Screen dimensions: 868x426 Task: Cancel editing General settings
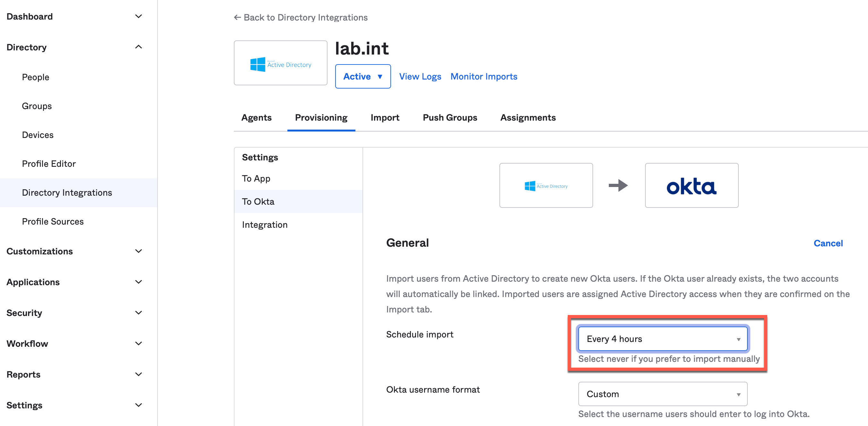tap(828, 243)
